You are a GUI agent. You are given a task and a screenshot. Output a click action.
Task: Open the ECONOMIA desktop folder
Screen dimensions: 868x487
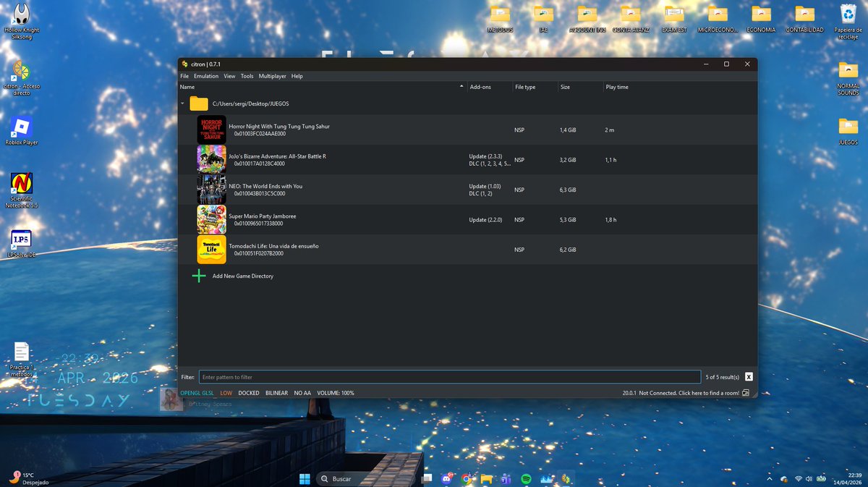761,20
